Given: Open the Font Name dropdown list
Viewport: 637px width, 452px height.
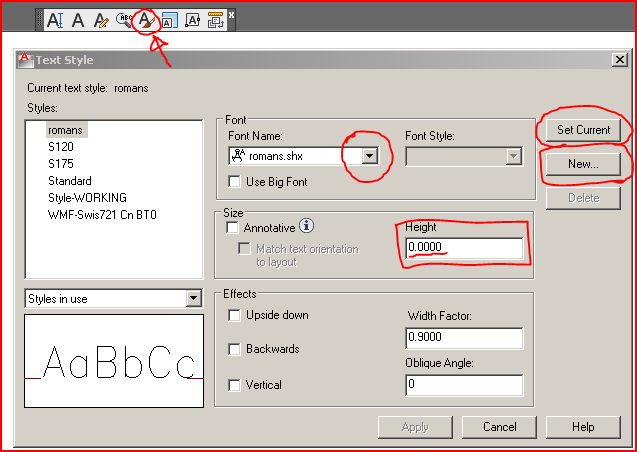Looking at the screenshot, I should 369,156.
